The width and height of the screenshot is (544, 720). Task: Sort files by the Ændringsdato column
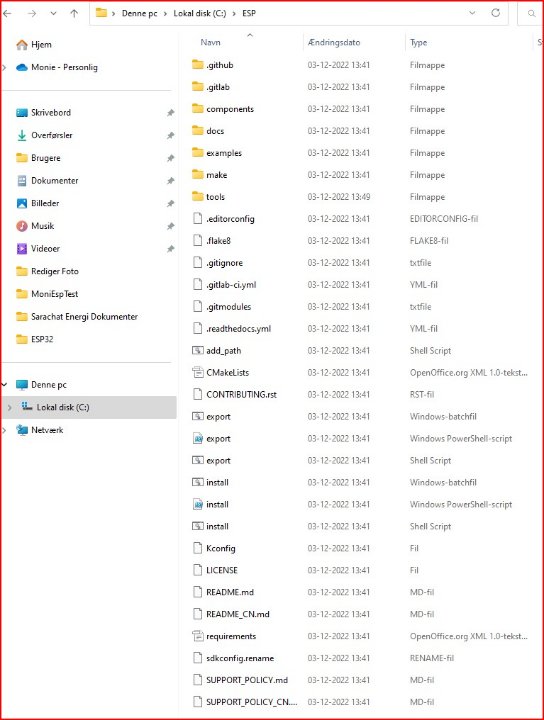click(334, 42)
